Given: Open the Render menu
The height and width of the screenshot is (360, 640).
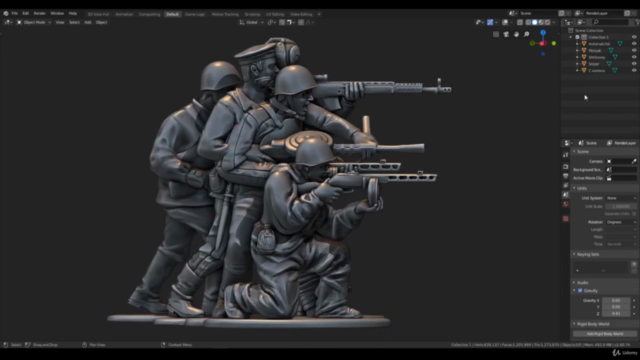Looking at the screenshot, I should click(40, 13).
